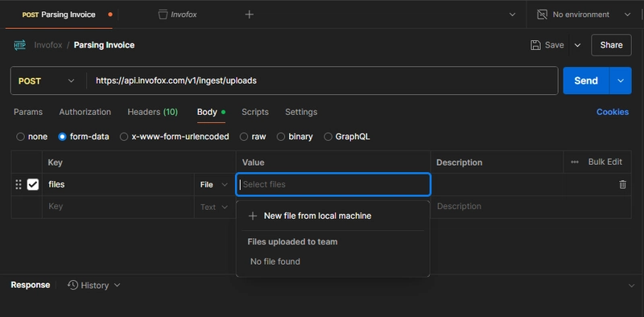Select the binary body type
Viewport: 644px width, 317px height.
click(x=281, y=137)
